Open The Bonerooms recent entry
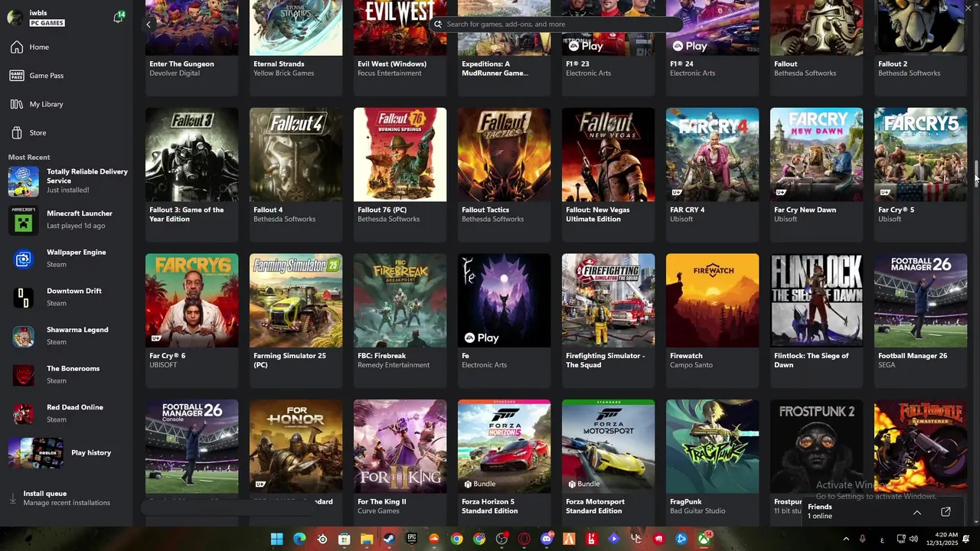 pos(67,375)
